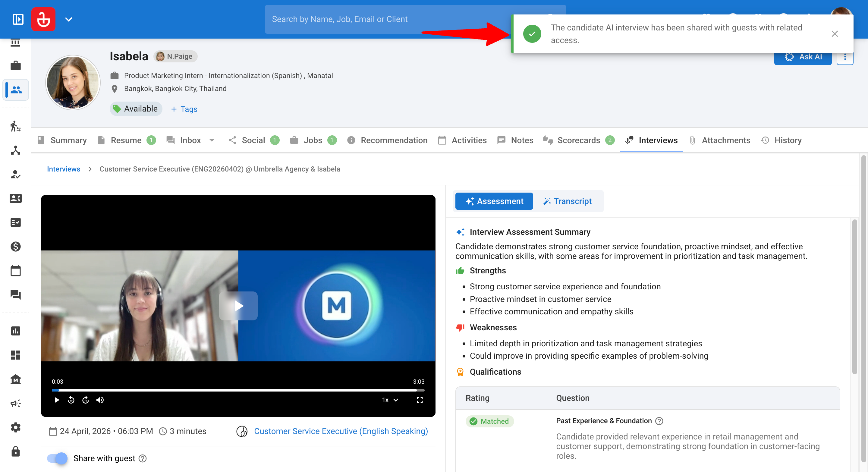Click the small play button in controls

[57, 400]
